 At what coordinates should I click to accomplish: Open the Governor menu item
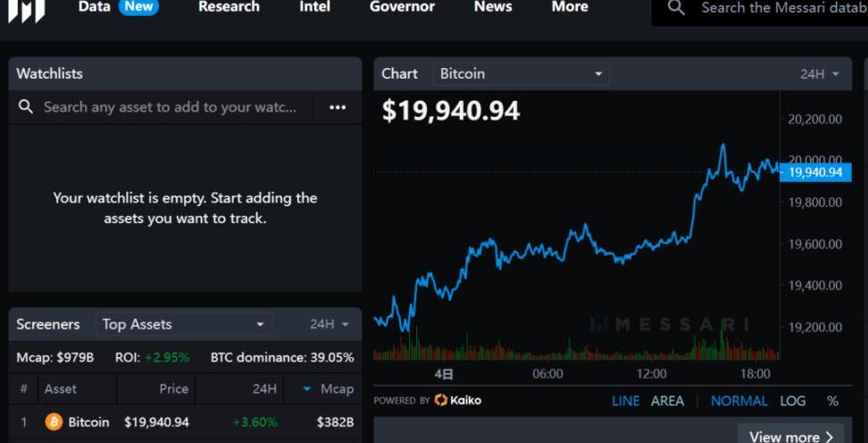point(402,7)
